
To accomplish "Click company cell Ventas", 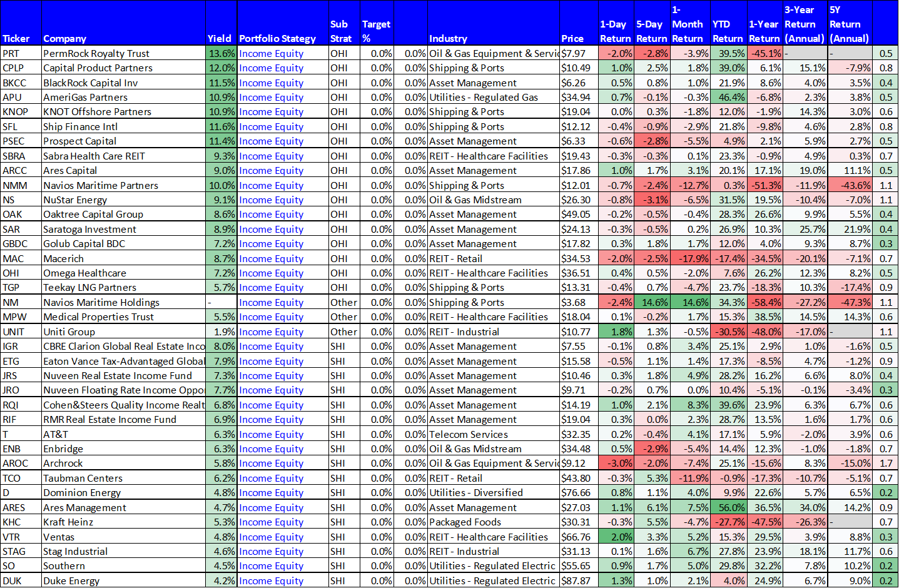I will click(123, 537).
